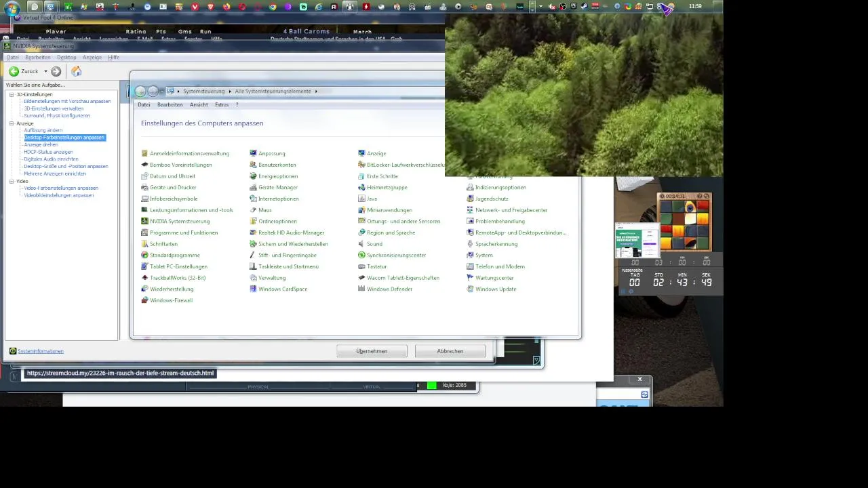
Task: Click the Windows Update icon
Action: (470, 289)
